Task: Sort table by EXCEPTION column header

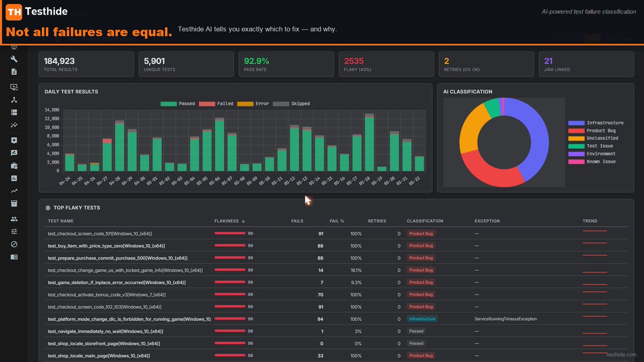Action: coord(487,221)
